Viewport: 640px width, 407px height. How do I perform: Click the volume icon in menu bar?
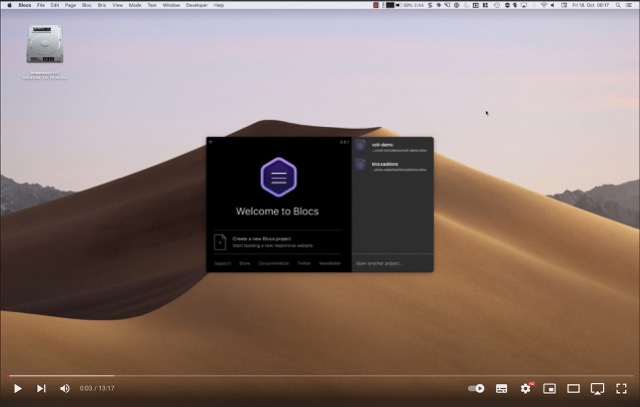pos(553,5)
